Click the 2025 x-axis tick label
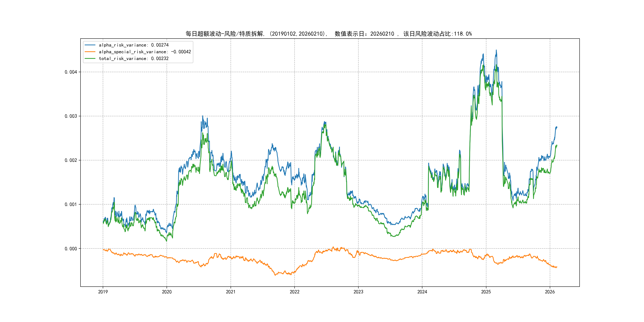 coord(486,292)
